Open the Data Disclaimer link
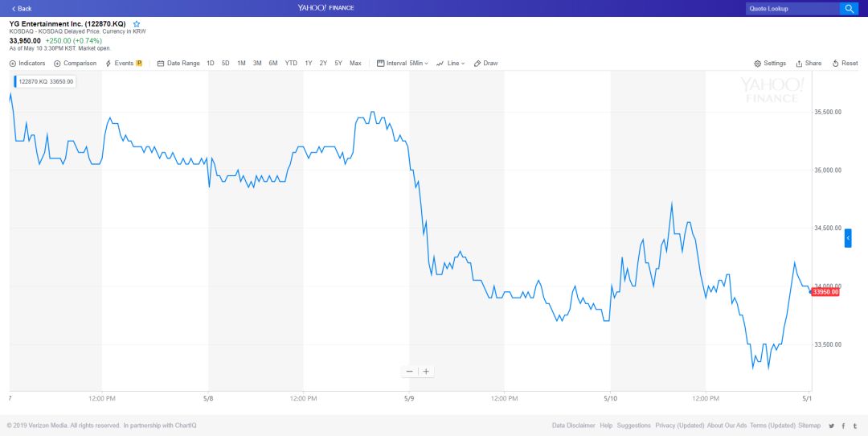868x436 pixels. [x=573, y=426]
